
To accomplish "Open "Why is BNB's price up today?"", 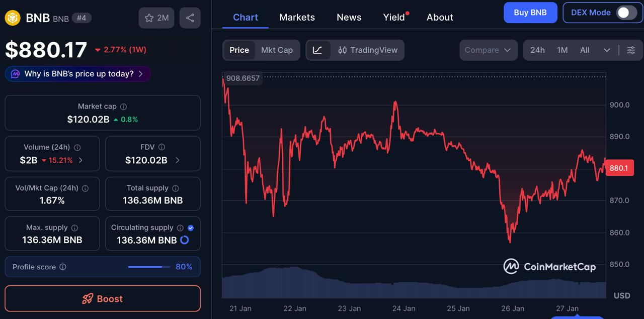I will (x=78, y=74).
